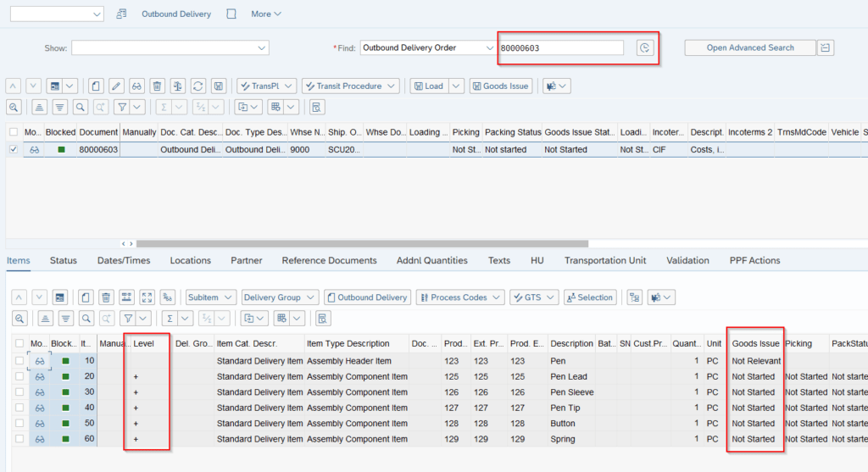Click the hierarchy tree icon in the items toolbar
Viewport: 868px width, 472px height.
tap(634, 297)
